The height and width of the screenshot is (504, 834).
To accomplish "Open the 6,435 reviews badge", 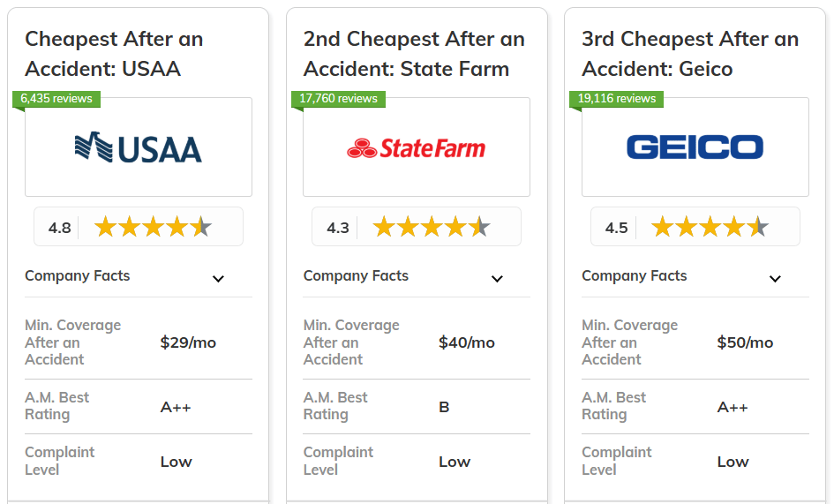I will pos(56,99).
